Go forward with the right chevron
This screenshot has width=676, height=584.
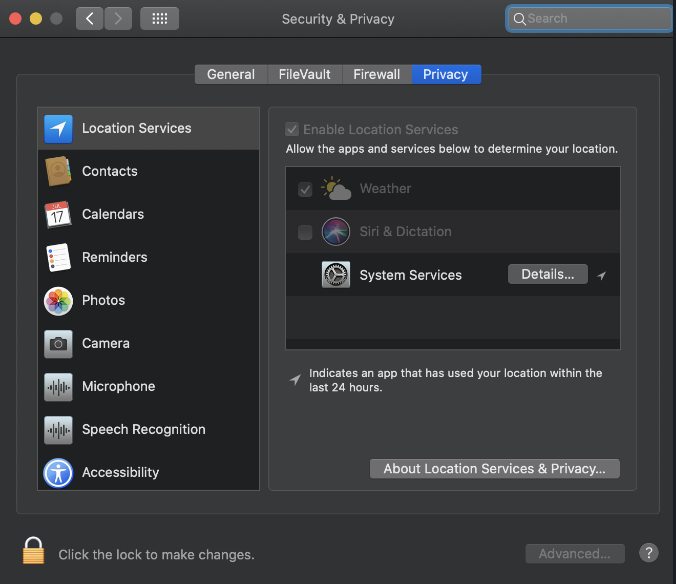click(118, 19)
